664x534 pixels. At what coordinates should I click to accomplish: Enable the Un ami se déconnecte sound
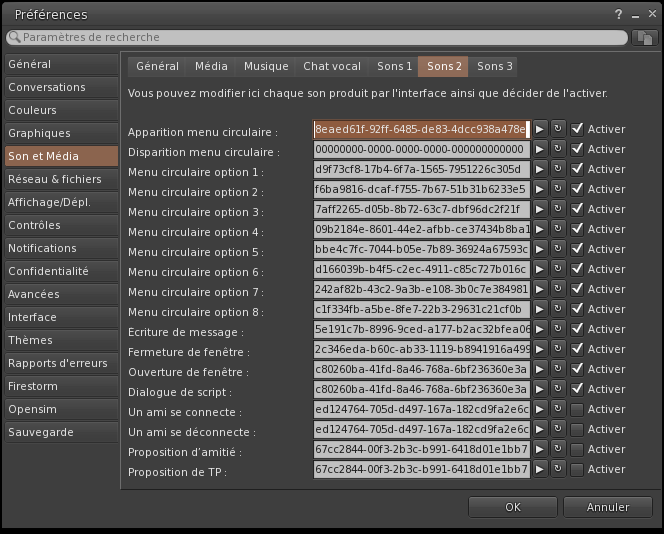click(x=577, y=429)
